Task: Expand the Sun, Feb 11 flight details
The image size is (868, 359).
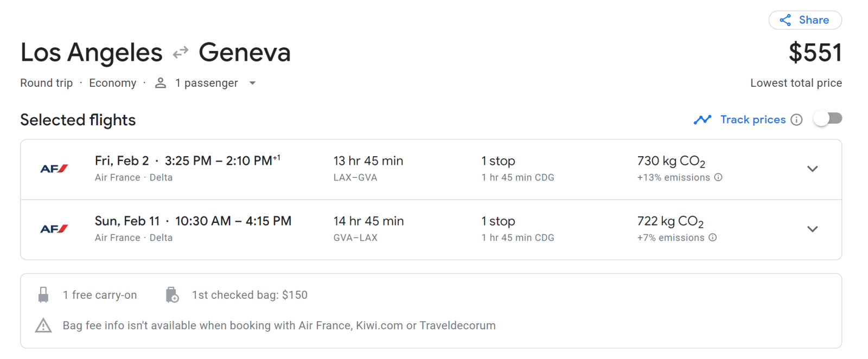Action: click(812, 229)
